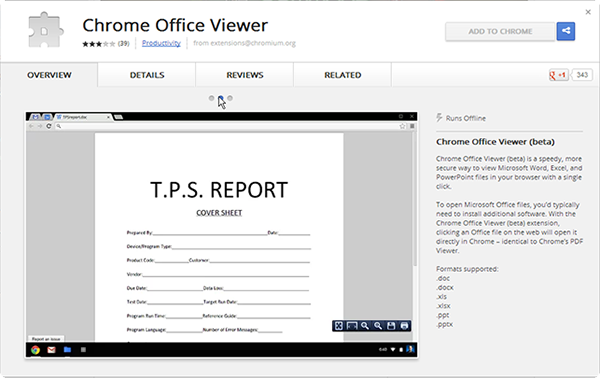Show the first screenshot via carousel dot
The image size is (600, 378).
(212, 98)
